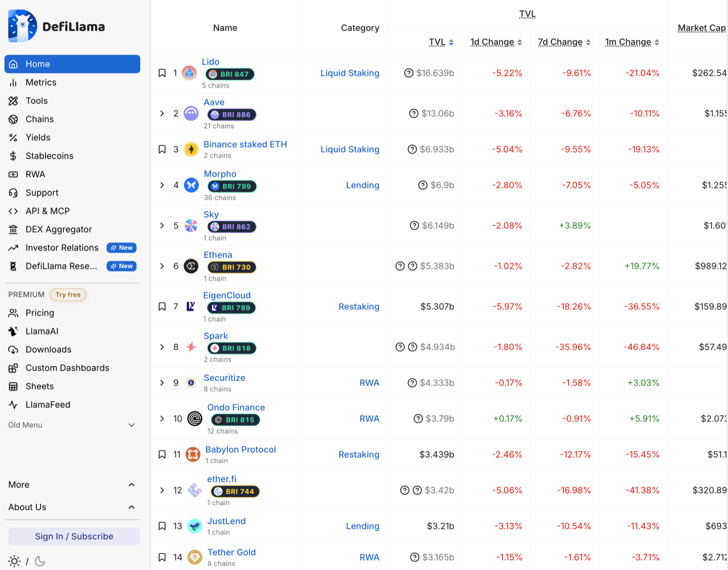Click the Sheets table icon
The height and width of the screenshot is (570, 728).
pyautogui.click(x=13, y=386)
